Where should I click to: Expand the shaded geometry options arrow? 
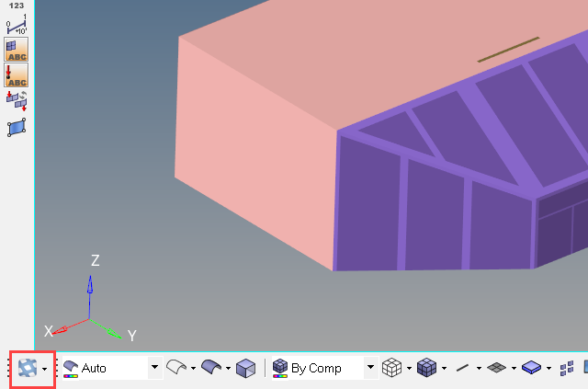[x=228, y=369]
